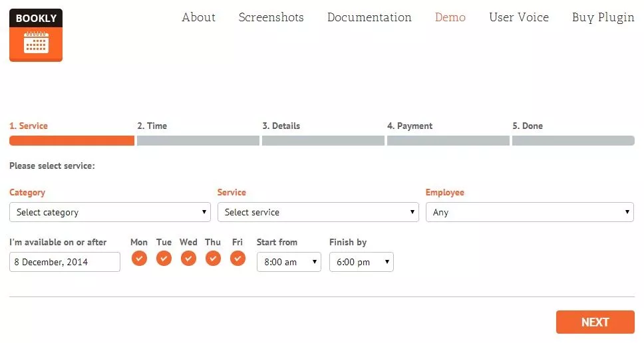Image resolution: width=644 pixels, height=343 pixels.
Task: Open the Start from time dropdown
Action: 289,262
